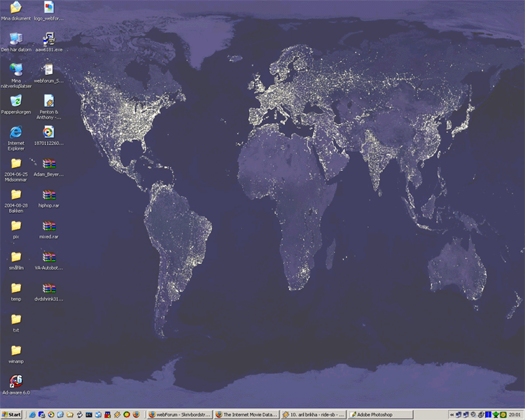Viewport: 525px width, 420px height.
Task: Launch Firefox from Quick Launch bar
Action: point(136,414)
